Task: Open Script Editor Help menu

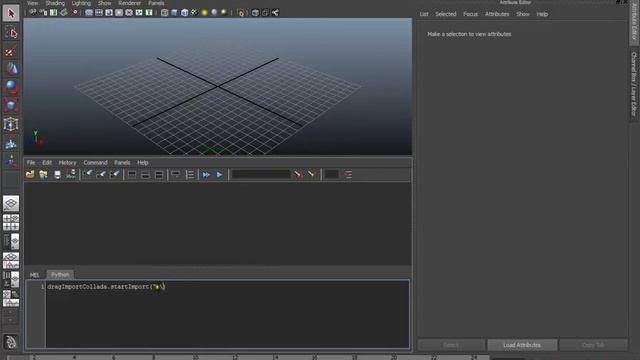Action: point(142,162)
